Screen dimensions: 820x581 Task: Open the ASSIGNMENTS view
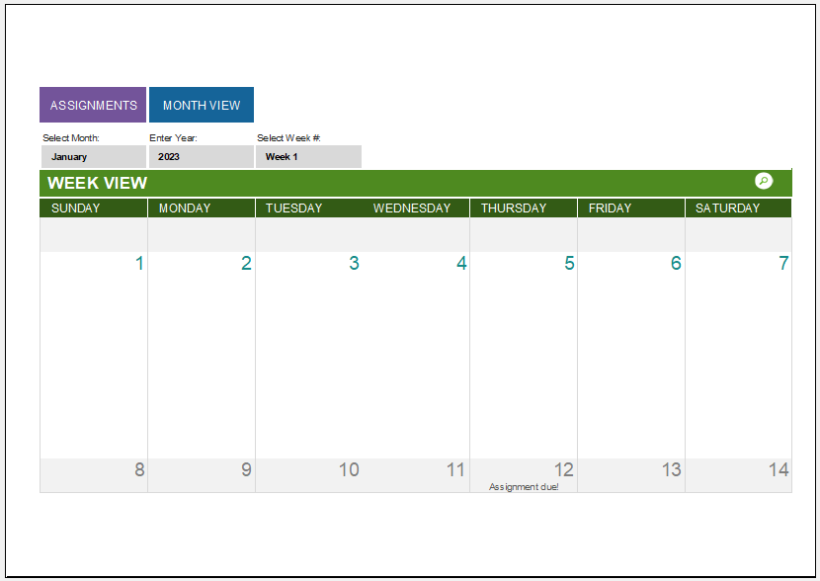tap(92, 104)
